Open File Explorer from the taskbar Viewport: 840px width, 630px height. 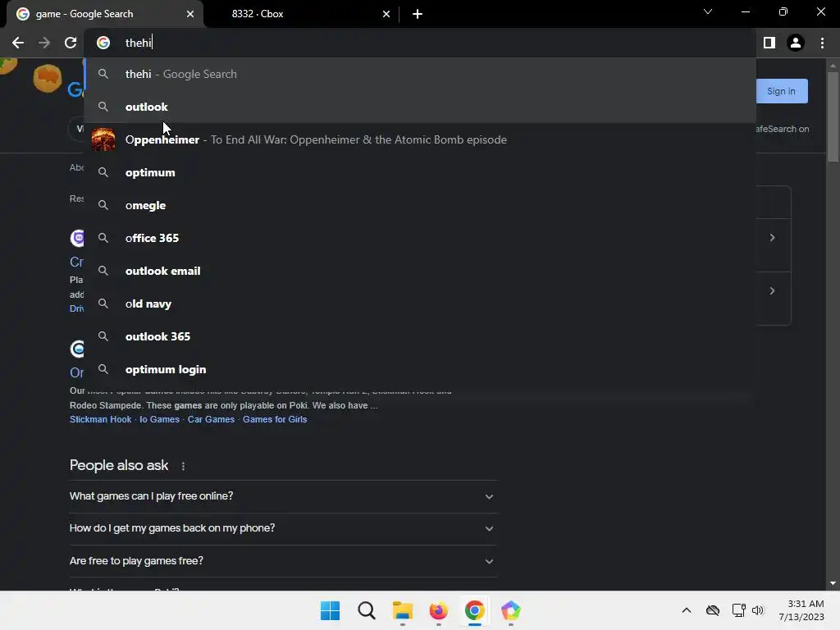pyautogui.click(x=402, y=610)
